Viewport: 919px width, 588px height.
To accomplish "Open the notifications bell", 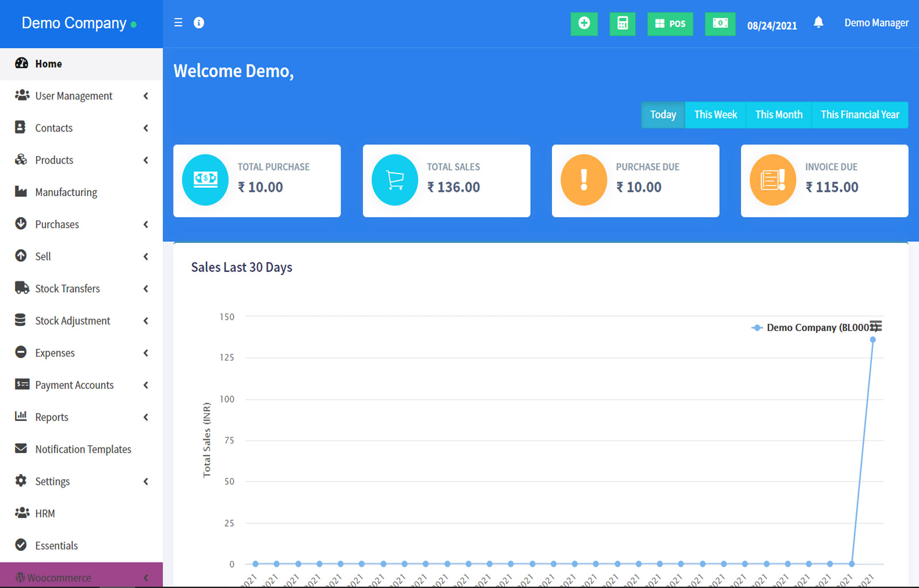I will point(818,23).
